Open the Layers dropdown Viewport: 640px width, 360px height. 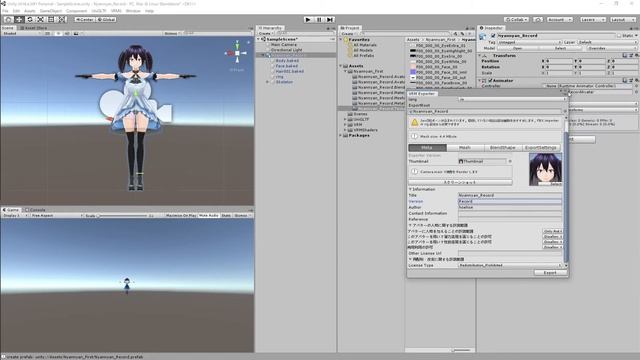[593, 19]
